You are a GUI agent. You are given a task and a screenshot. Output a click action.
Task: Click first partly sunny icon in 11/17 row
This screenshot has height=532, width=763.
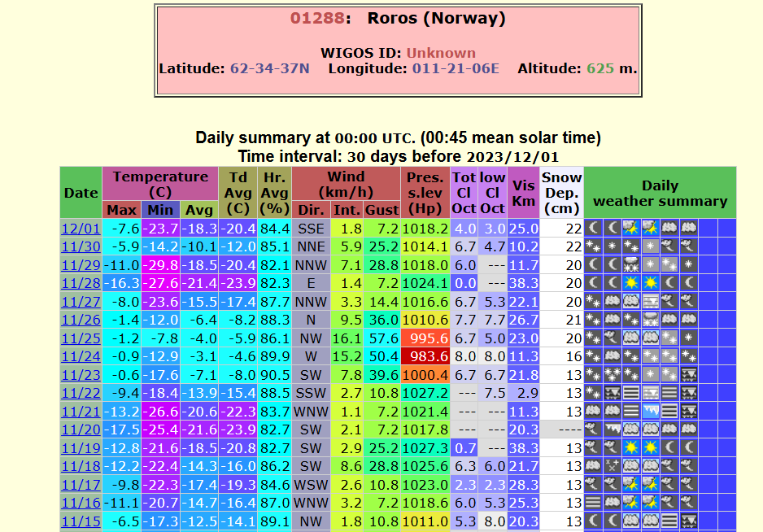630,484
